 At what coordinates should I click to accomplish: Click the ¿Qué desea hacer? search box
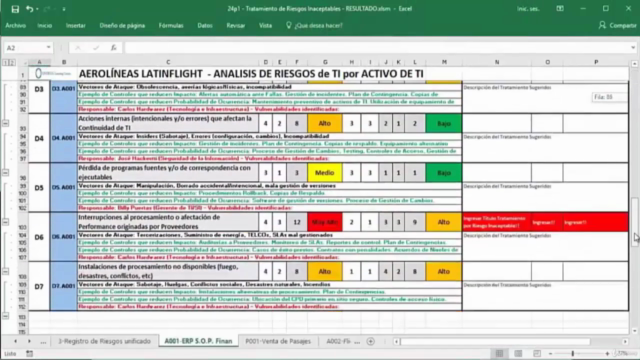tap(314, 25)
